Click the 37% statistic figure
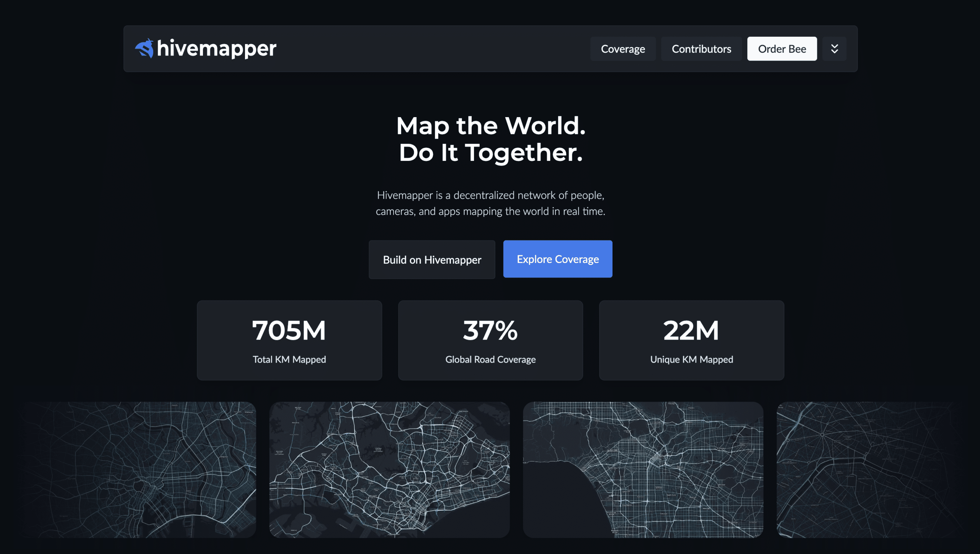The width and height of the screenshot is (980, 554). (x=490, y=330)
